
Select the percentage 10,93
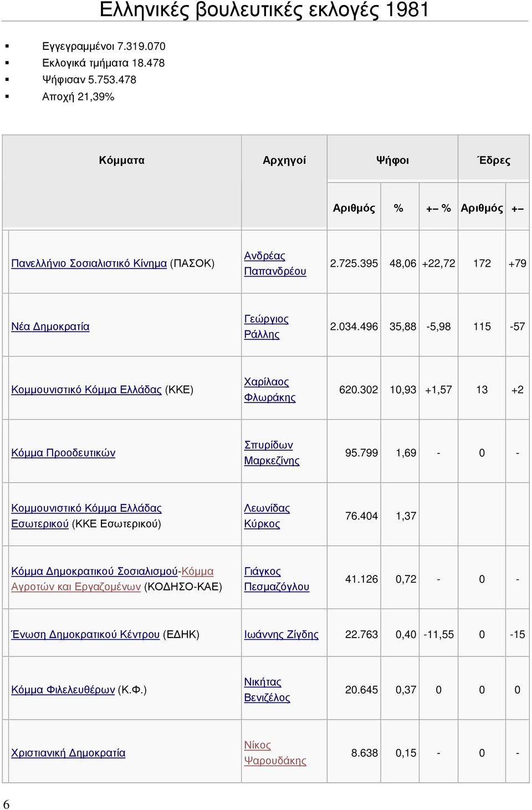point(403,390)
